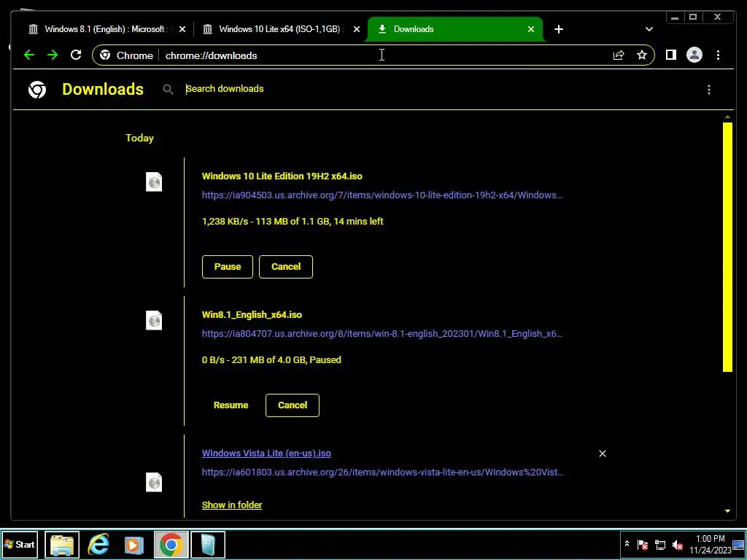Select the Downloads tab

(455, 29)
